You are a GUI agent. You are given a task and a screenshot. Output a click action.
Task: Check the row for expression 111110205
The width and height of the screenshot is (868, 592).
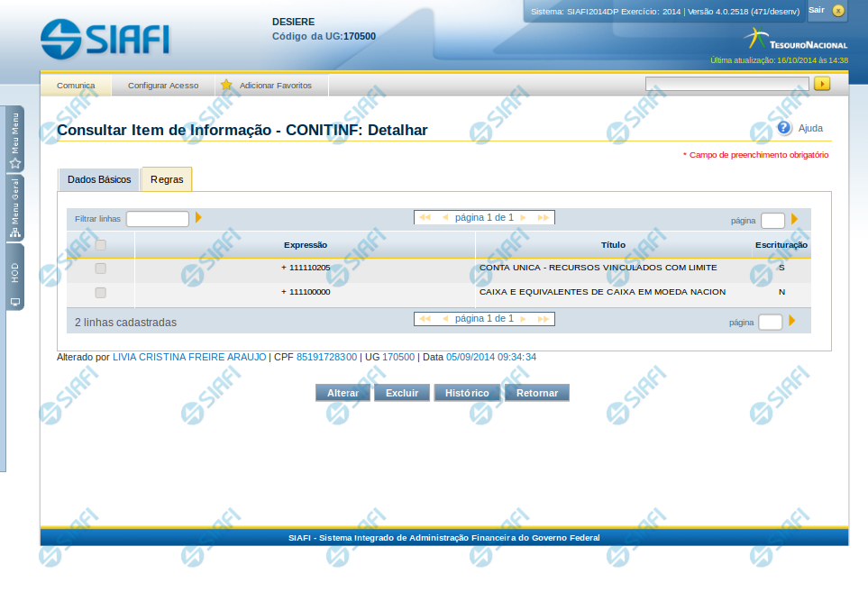100,269
